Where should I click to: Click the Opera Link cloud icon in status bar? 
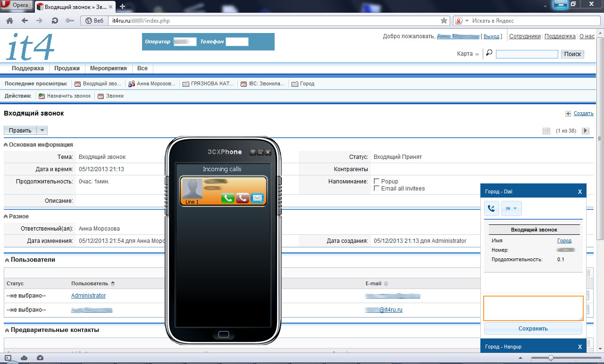coord(25,358)
